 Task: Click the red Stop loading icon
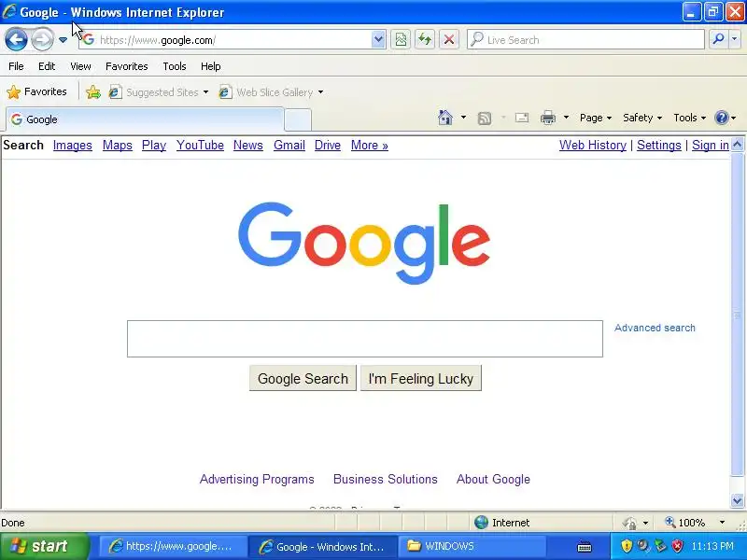(449, 40)
